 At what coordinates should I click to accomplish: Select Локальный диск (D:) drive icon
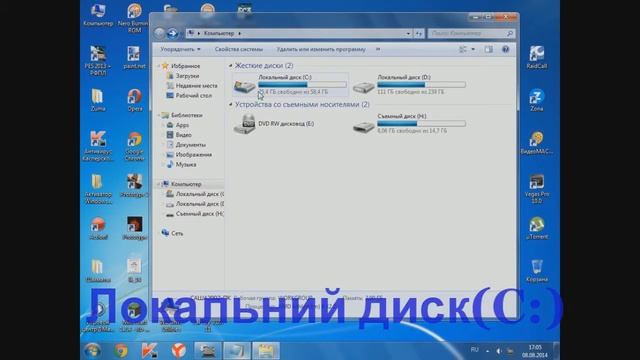tap(363, 86)
